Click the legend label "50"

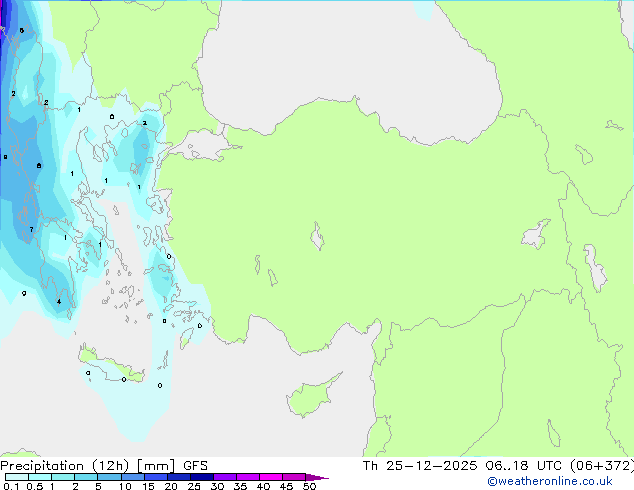coord(309,486)
